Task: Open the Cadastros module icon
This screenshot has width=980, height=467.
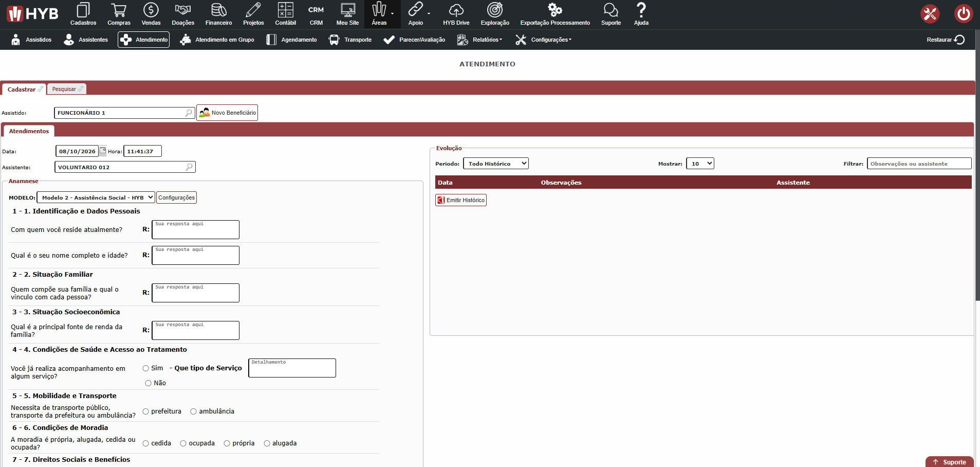Action: 83,10
